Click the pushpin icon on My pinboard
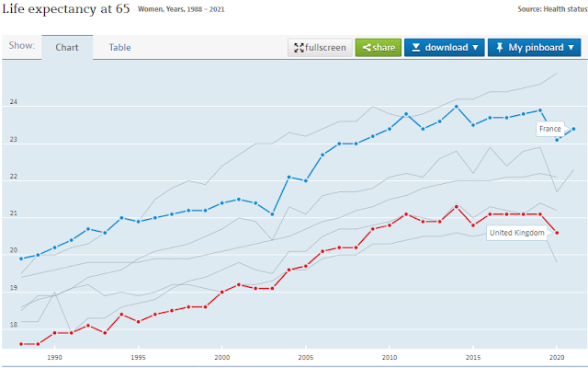The width and height of the screenshot is (588, 368). [499, 47]
